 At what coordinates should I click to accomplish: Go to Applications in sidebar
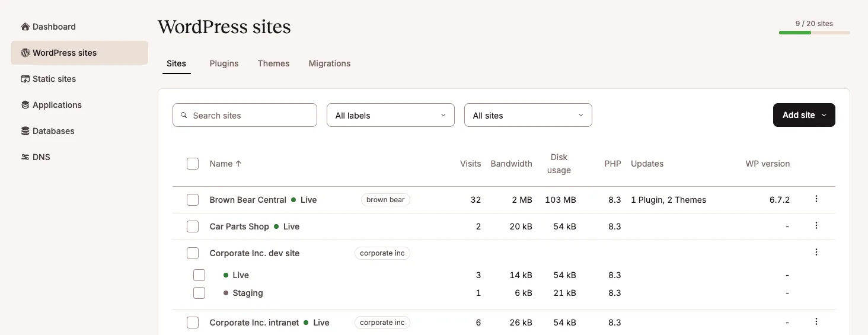79,105
